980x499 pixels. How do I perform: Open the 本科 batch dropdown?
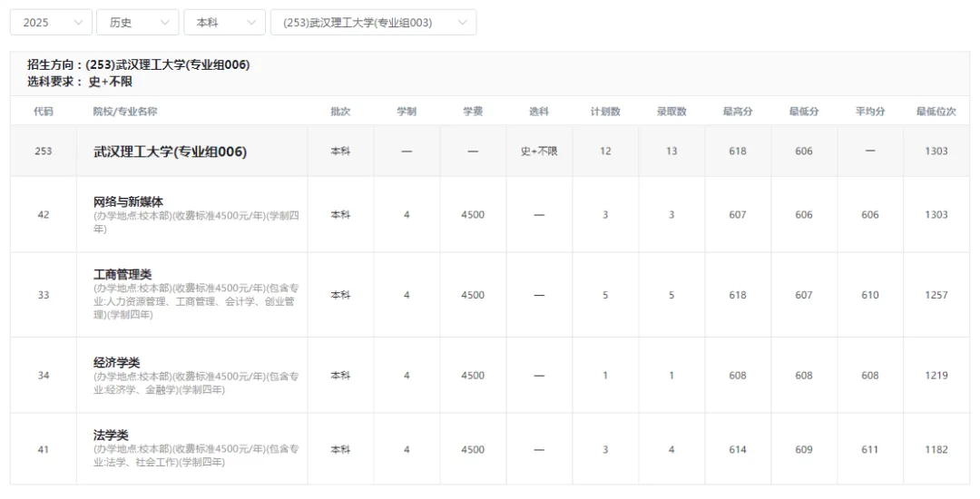tap(224, 23)
